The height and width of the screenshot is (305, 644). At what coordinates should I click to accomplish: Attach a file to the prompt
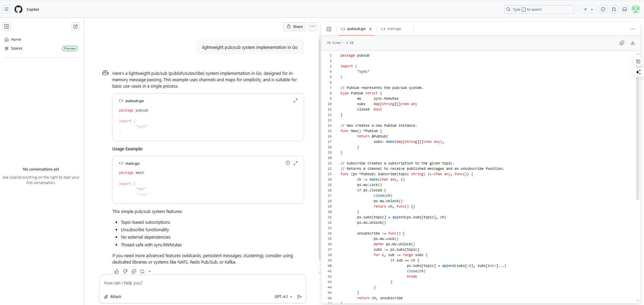pyautogui.click(x=113, y=297)
